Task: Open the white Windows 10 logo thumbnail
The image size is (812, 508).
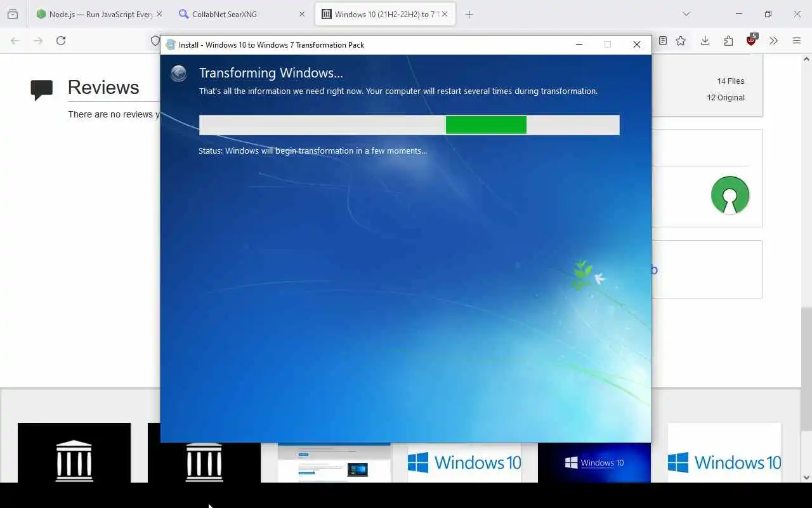Action: click(464, 462)
